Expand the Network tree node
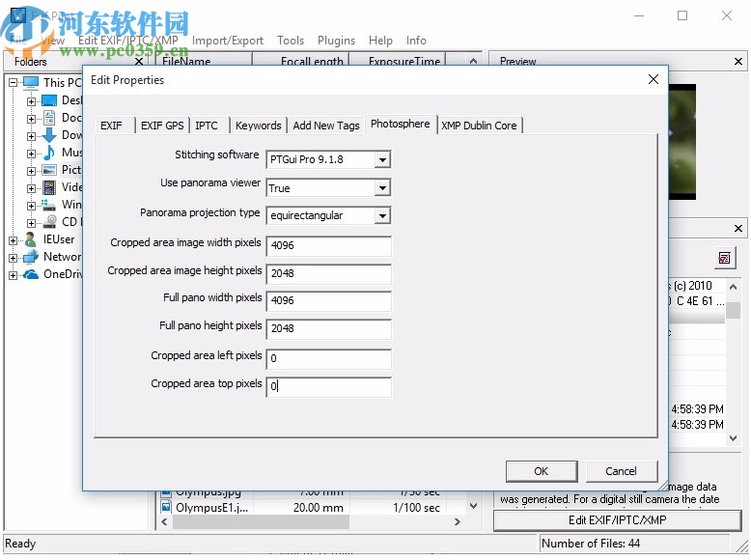Screen dimensions: 751x560 [13, 258]
